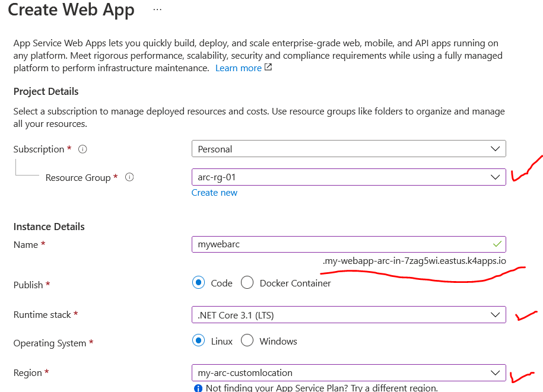The height and width of the screenshot is (392, 543).
Task: Open the Region dropdown my-arc-customlocation
Action: 349,372
